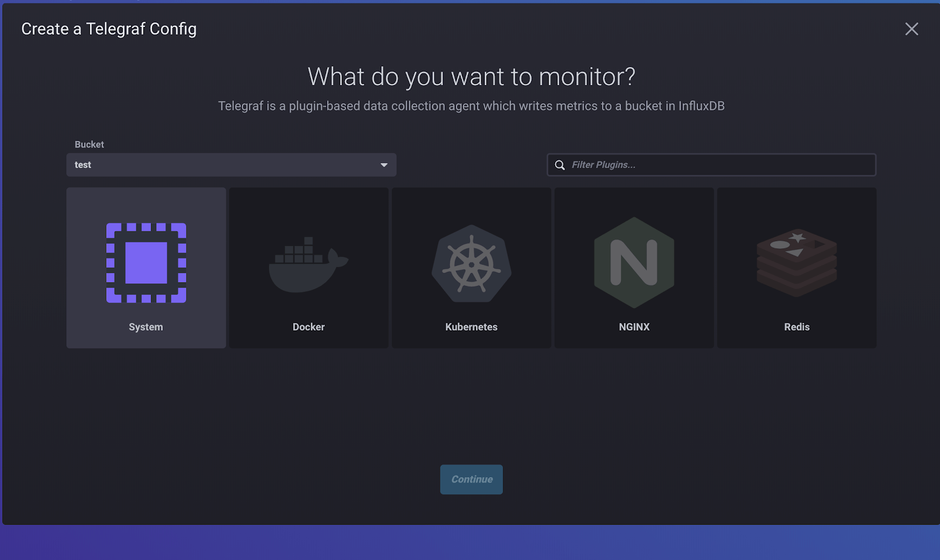Image resolution: width=940 pixels, height=560 pixels.
Task: Open the Bucket dropdown showing test
Action: [x=231, y=165]
